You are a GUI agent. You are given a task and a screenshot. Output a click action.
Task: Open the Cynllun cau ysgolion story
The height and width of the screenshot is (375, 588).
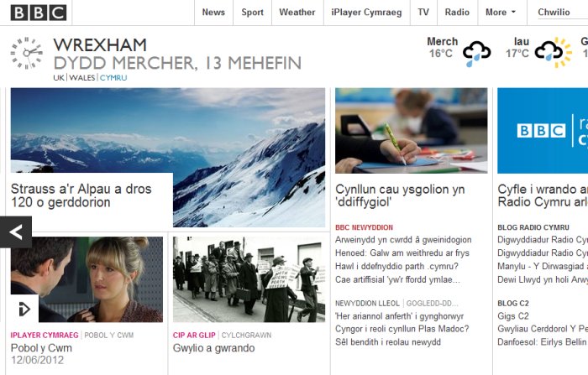tap(400, 195)
